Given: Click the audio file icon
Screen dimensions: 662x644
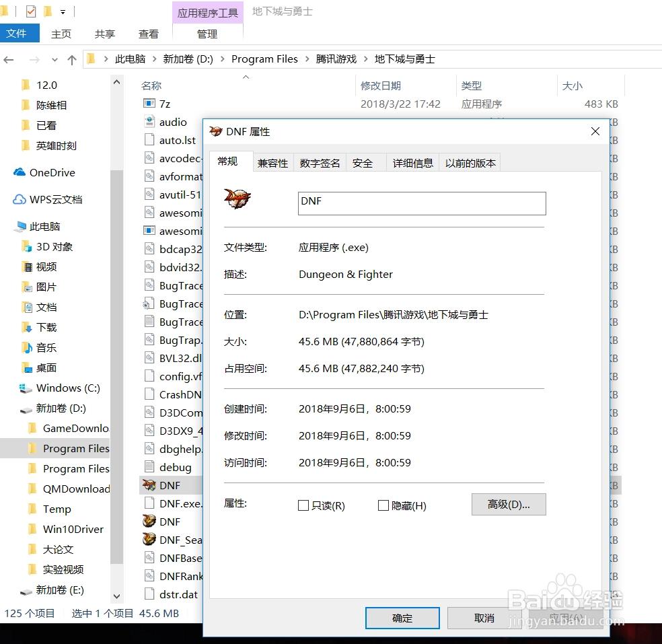Looking at the screenshot, I should point(149,122).
